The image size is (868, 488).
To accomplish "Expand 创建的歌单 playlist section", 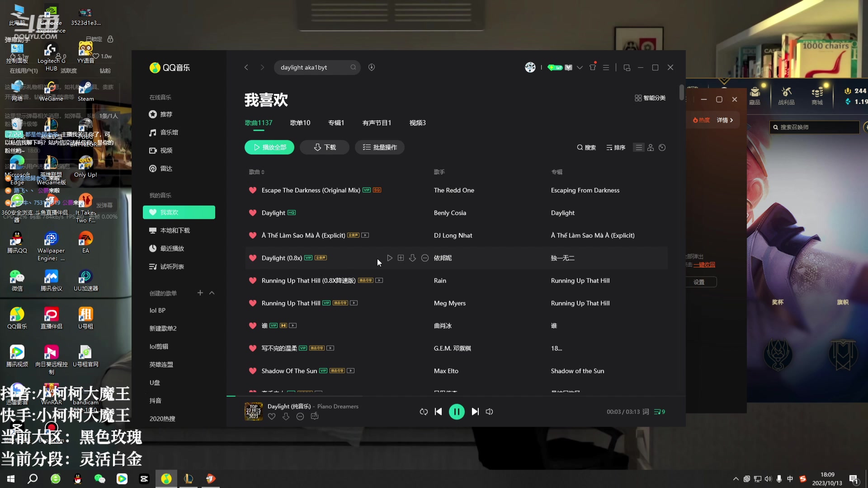I will tap(212, 292).
